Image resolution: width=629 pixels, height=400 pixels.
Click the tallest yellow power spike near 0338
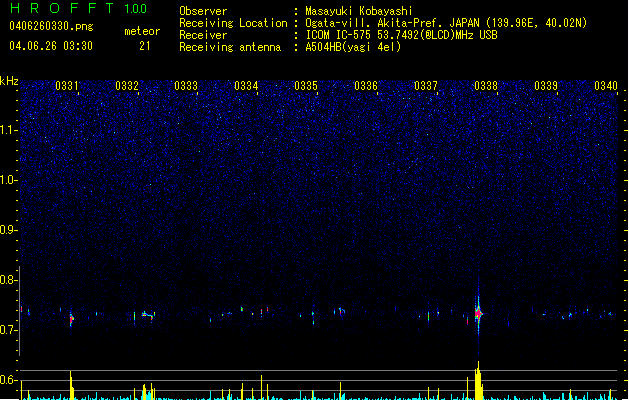(x=478, y=380)
